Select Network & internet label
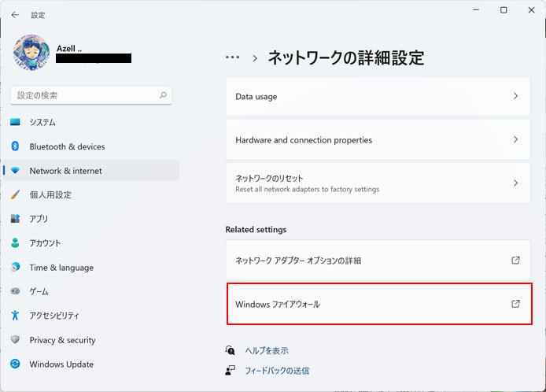This screenshot has width=546, height=392. (x=66, y=171)
